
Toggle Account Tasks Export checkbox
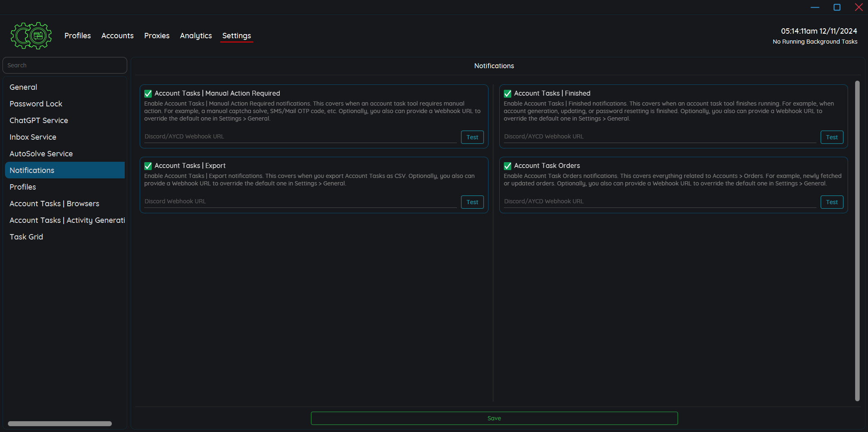[148, 166]
